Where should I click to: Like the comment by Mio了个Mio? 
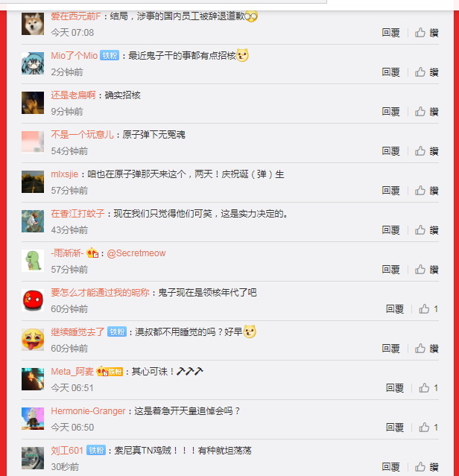[x=426, y=72]
